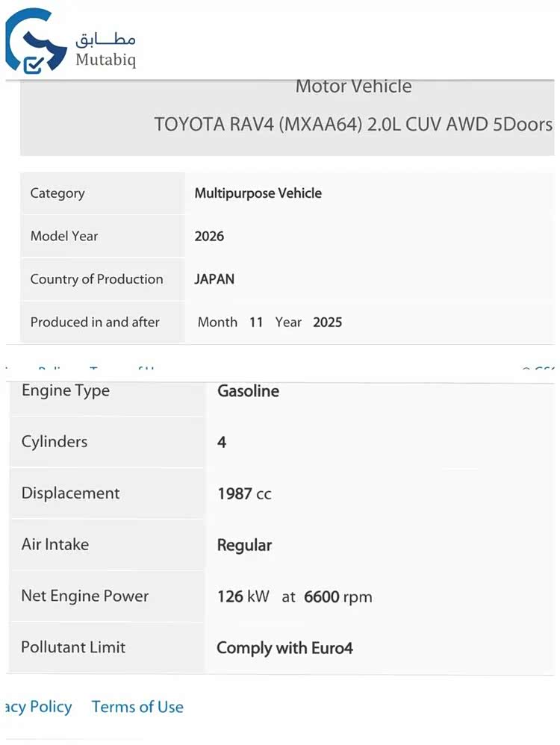
Task: Click the production year value 2025
Action: coord(327,322)
